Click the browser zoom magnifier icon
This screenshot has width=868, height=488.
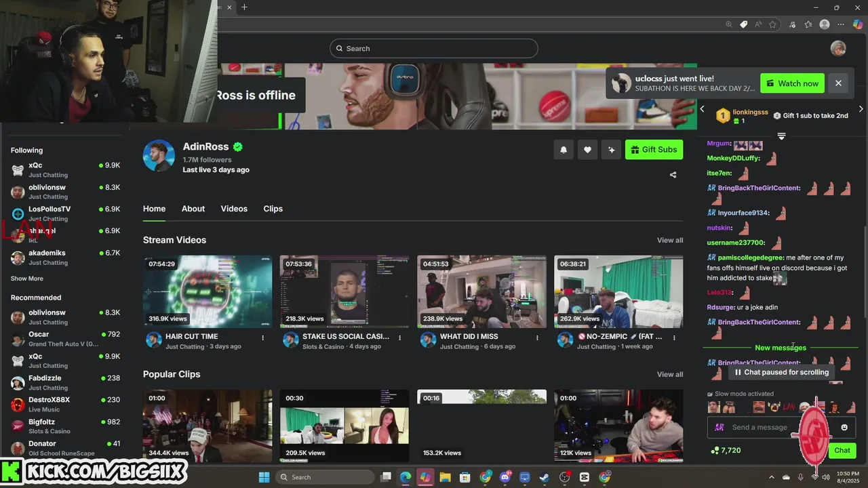click(729, 24)
